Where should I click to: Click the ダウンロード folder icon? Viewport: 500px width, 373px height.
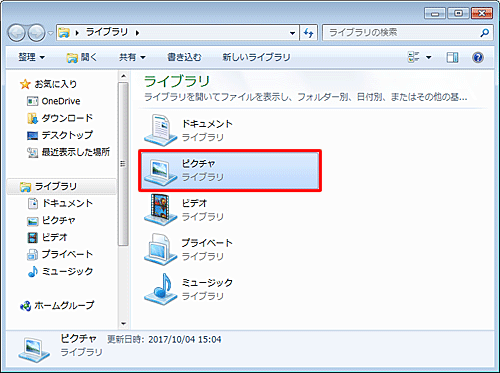(32, 118)
